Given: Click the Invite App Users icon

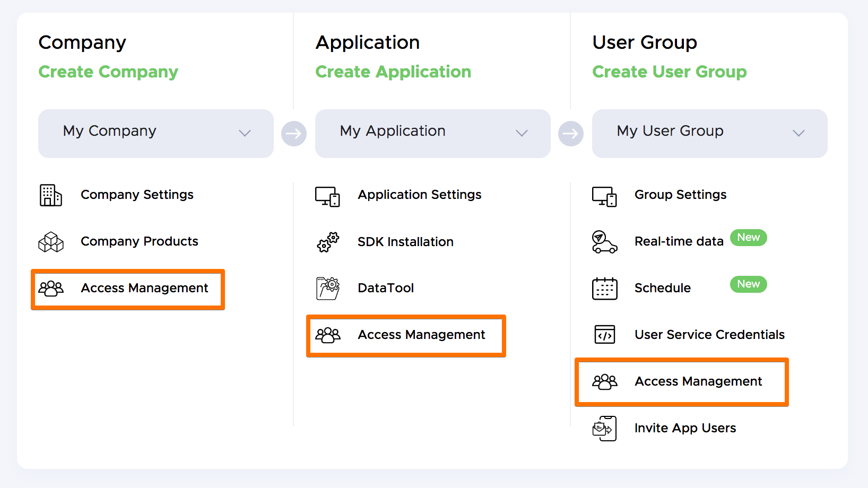Looking at the screenshot, I should [x=604, y=429].
